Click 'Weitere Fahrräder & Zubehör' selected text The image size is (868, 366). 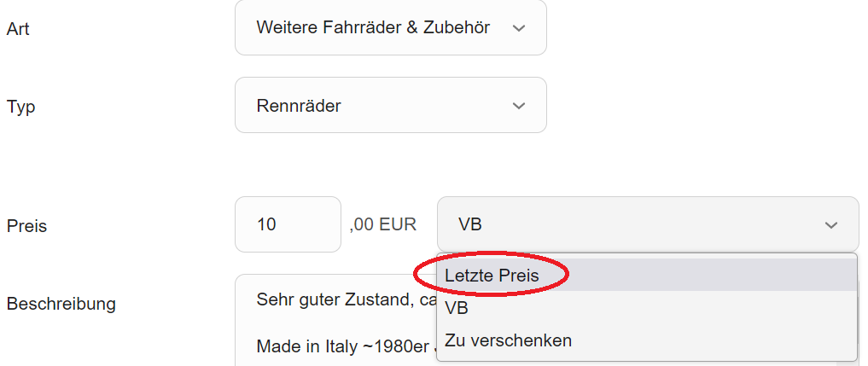[373, 28]
